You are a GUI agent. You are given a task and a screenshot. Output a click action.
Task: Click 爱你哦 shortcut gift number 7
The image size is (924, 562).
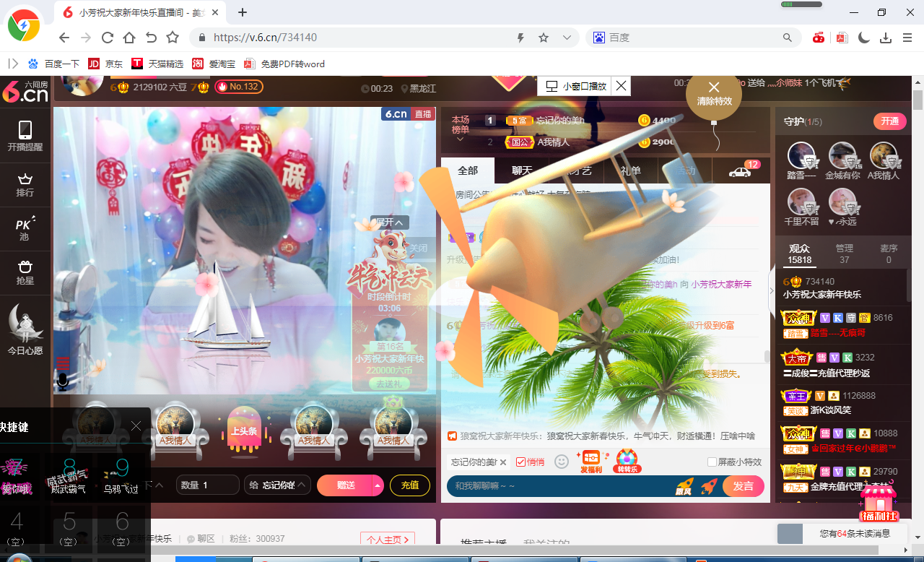pyautogui.click(x=16, y=476)
